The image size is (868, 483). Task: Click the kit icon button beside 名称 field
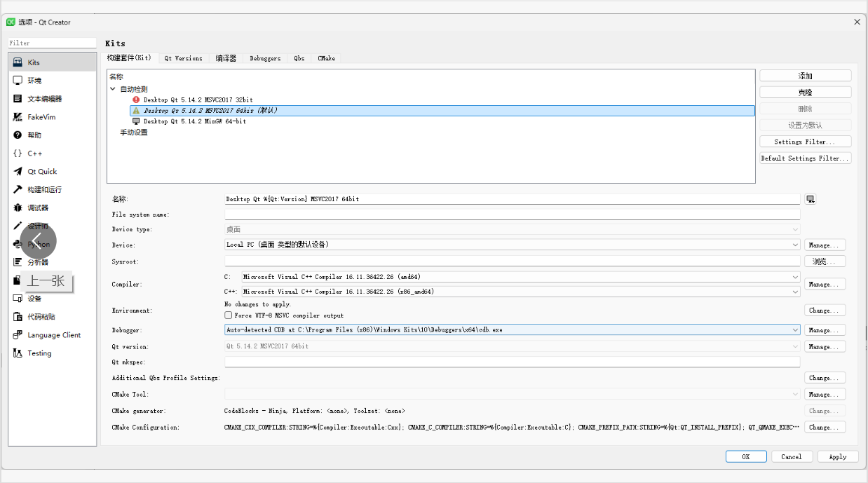811,199
